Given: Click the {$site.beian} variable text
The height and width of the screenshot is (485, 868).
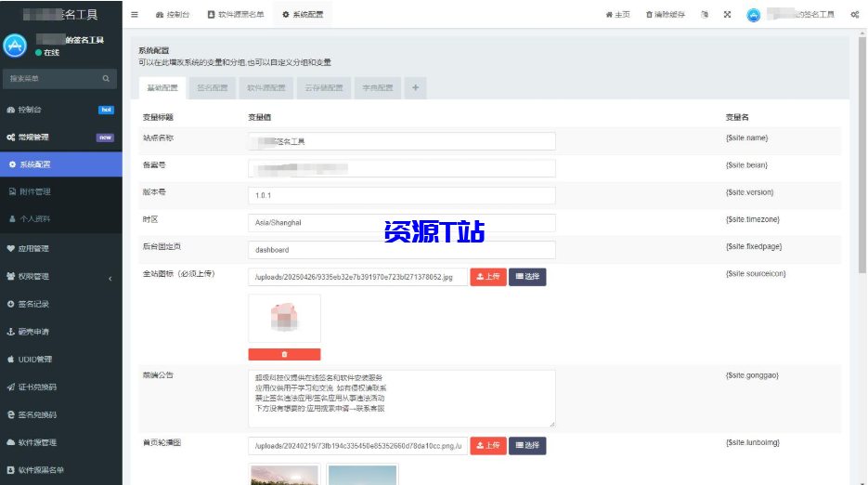Looking at the screenshot, I should (746, 165).
